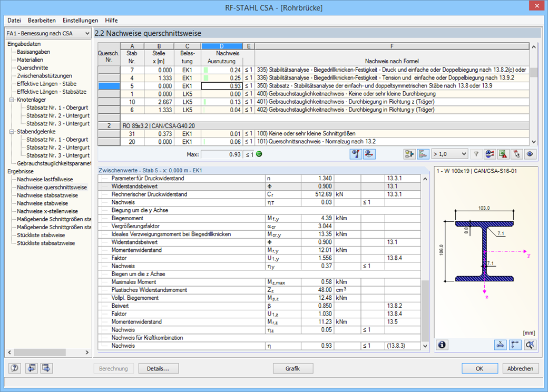This screenshot has height=392, width=548.
Task: Go to the previous table with left arrow icon
Action: tap(32, 368)
